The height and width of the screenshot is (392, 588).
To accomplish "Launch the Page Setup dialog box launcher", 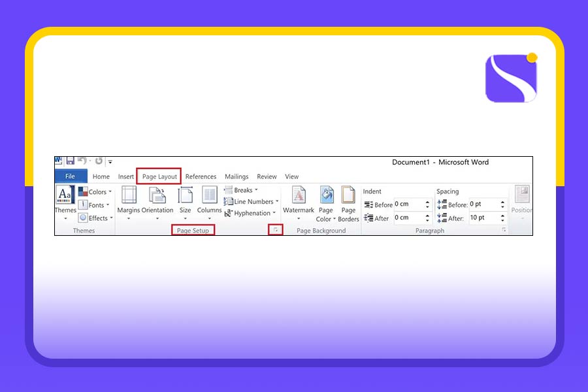I will tap(276, 230).
